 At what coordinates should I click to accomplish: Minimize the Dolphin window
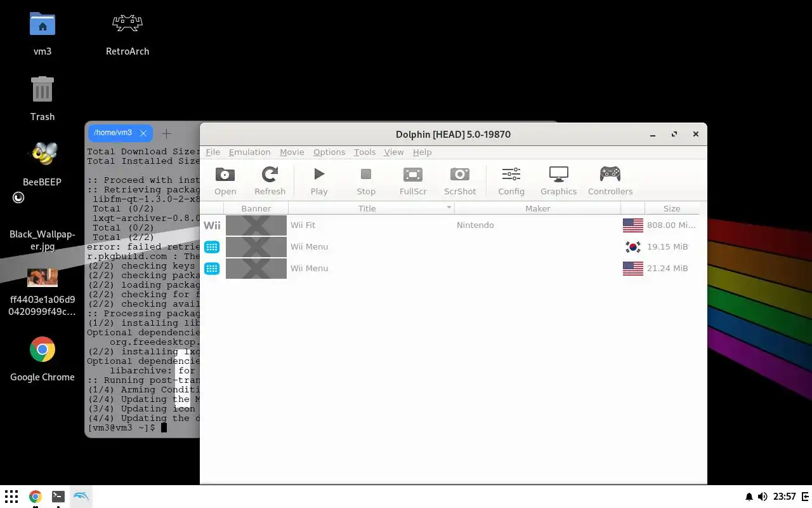653,134
